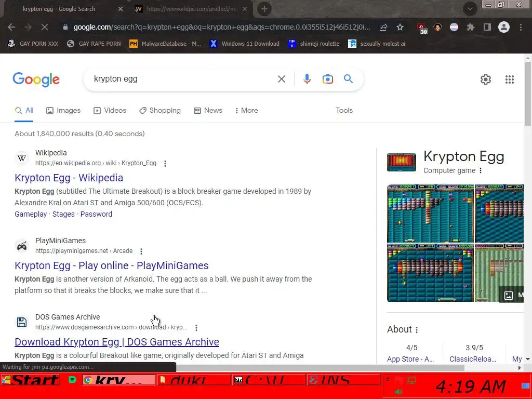The image size is (532, 399).
Task: Open a new tab with the plus button
Action: tap(264, 9)
